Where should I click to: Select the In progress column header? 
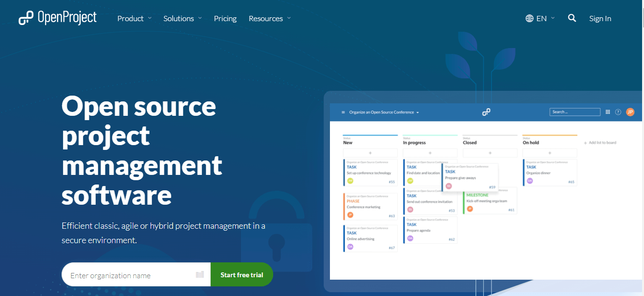(415, 143)
